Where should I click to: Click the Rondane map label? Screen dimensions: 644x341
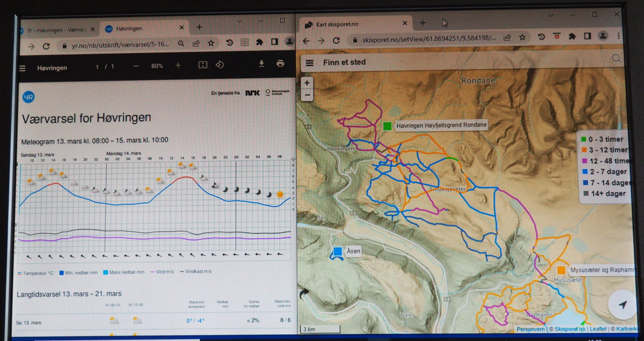point(478,81)
